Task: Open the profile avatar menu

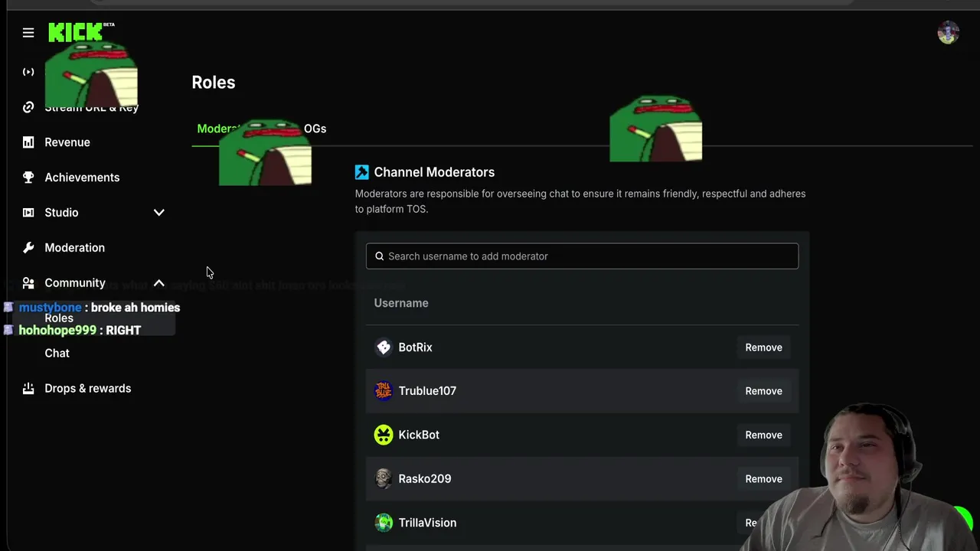Action: point(948,33)
